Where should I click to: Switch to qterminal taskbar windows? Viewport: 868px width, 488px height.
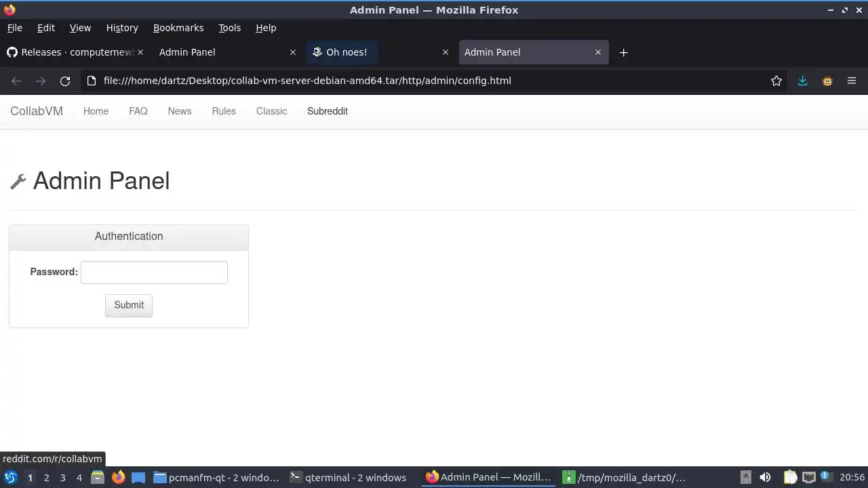coord(349,478)
